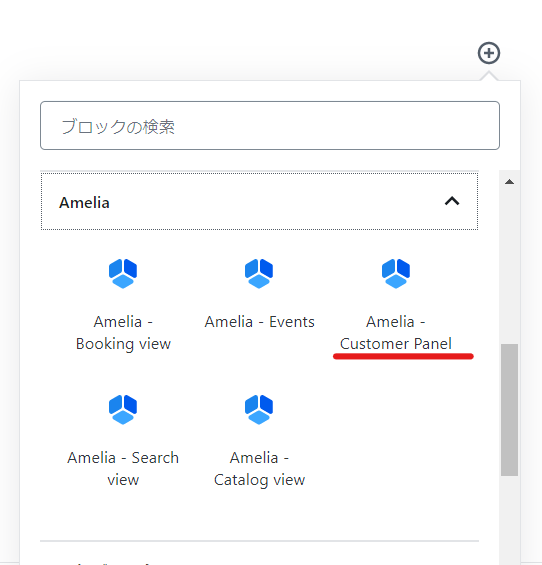Click the circled plus add block icon
Image resolution: width=542 pixels, height=565 pixels.
click(489, 53)
